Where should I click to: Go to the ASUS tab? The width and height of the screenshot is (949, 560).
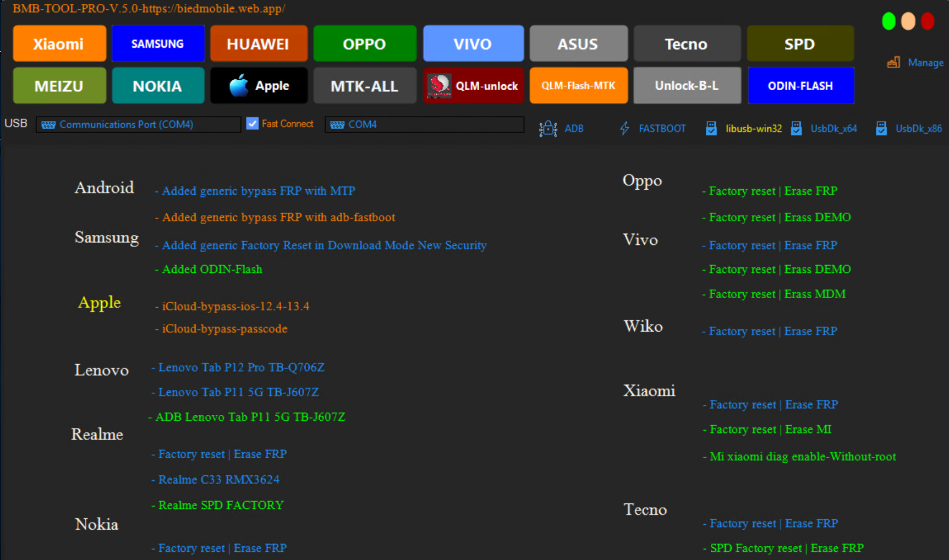click(578, 43)
